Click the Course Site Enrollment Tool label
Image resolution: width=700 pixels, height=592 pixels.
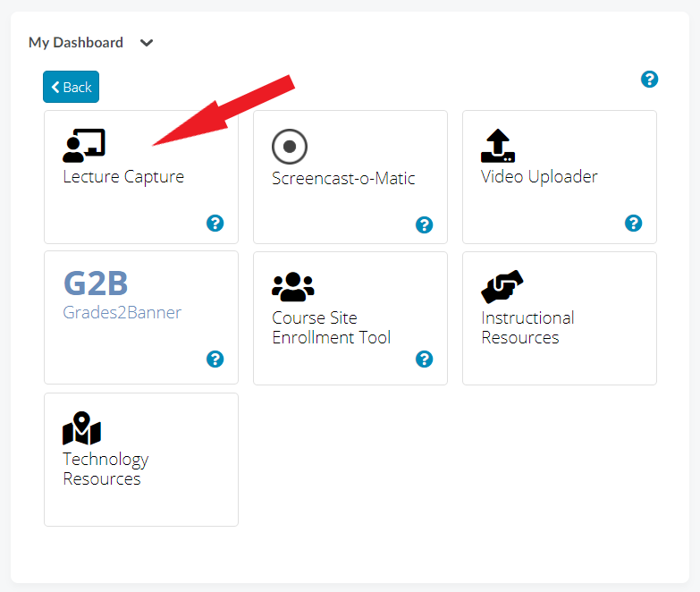pyautogui.click(x=332, y=327)
